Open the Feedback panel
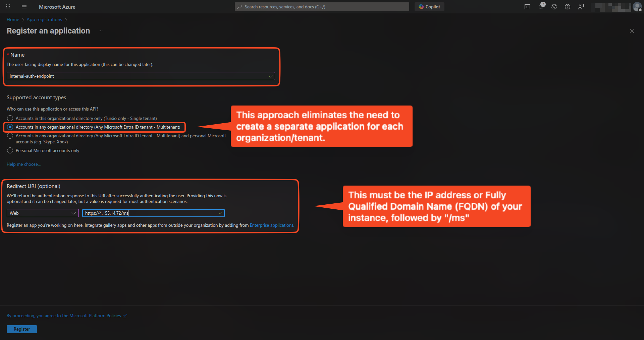Screen dimensions: 644x340 pos(581,7)
